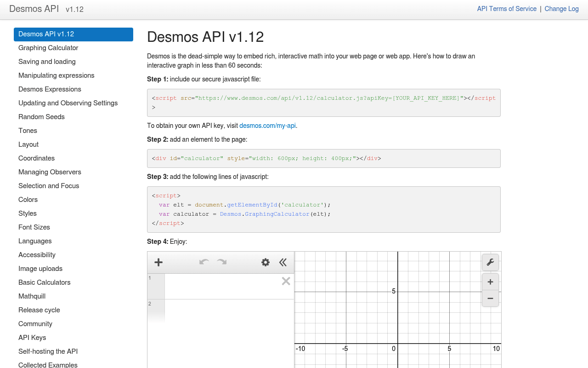The height and width of the screenshot is (368, 588).
Task: Jump to Colors section
Action: tap(73, 200)
